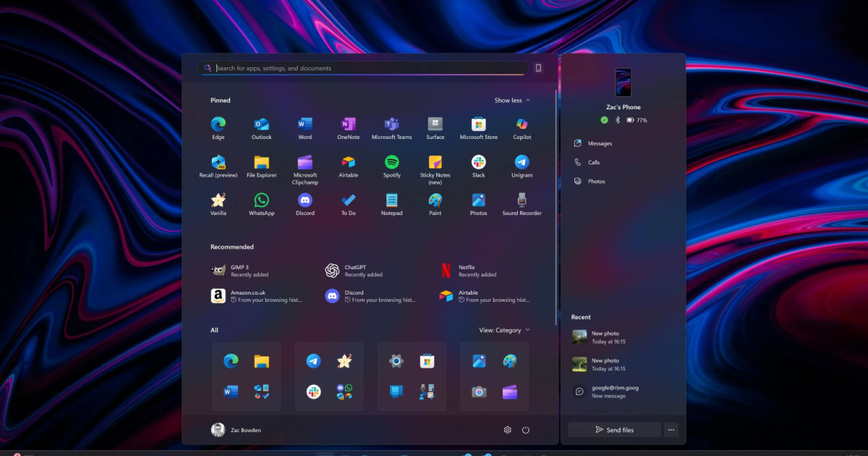Launch Sound Recorder app
Viewport: 868px width, 456px height.
click(x=522, y=200)
